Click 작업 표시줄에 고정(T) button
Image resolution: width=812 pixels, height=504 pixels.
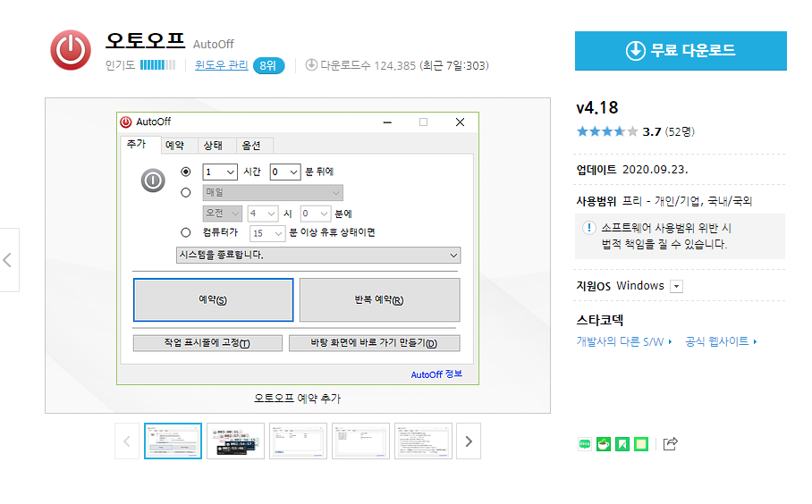pos(207,343)
